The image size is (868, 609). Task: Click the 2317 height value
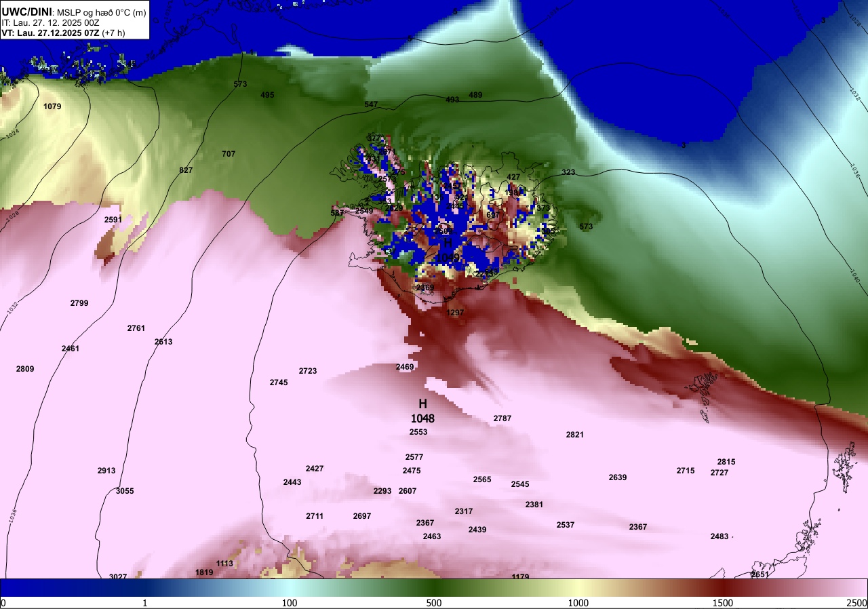click(464, 511)
